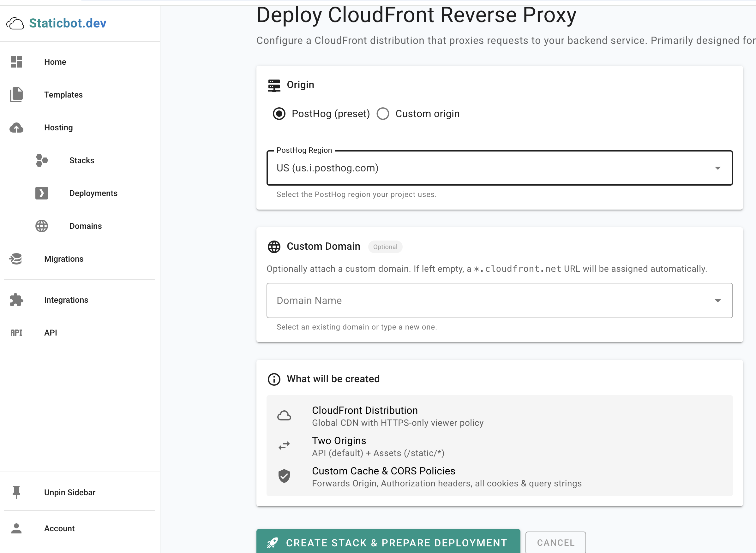Open the PostHog Region dropdown
Screen dimensions: 756x553
coord(499,168)
